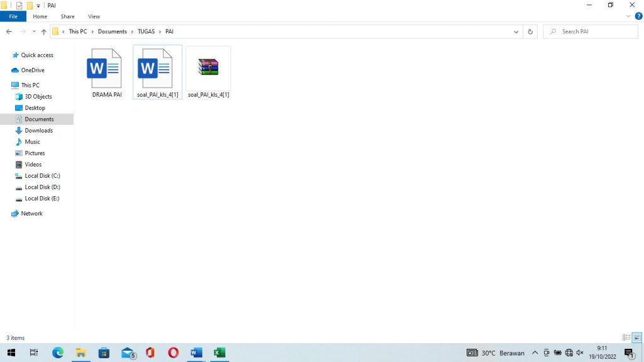Switch to large icons view layout
This screenshot has width=644, height=362.
pyautogui.click(x=637, y=337)
